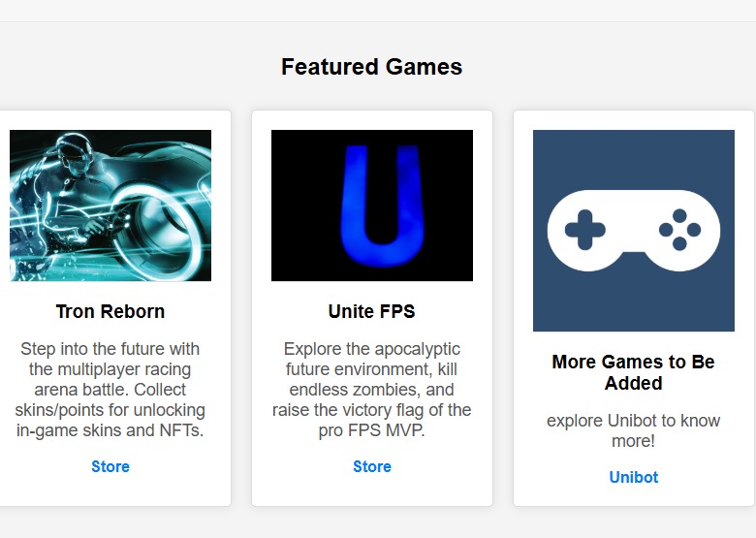This screenshot has height=538, width=756.
Task: Click the D-pad plus on the controller icon
Action: (584, 231)
